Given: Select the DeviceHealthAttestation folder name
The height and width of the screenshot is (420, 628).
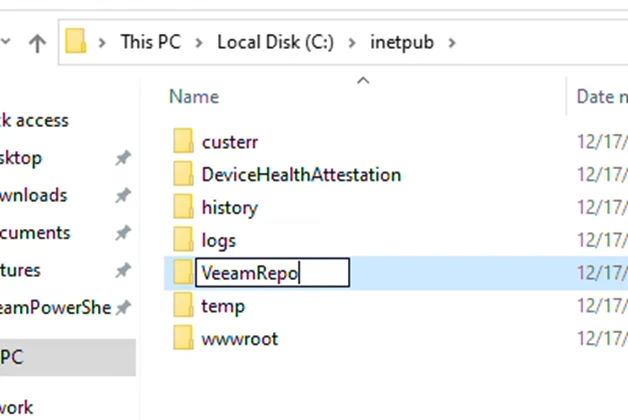Looking at the screenshot, I should [x=301, y=175].
